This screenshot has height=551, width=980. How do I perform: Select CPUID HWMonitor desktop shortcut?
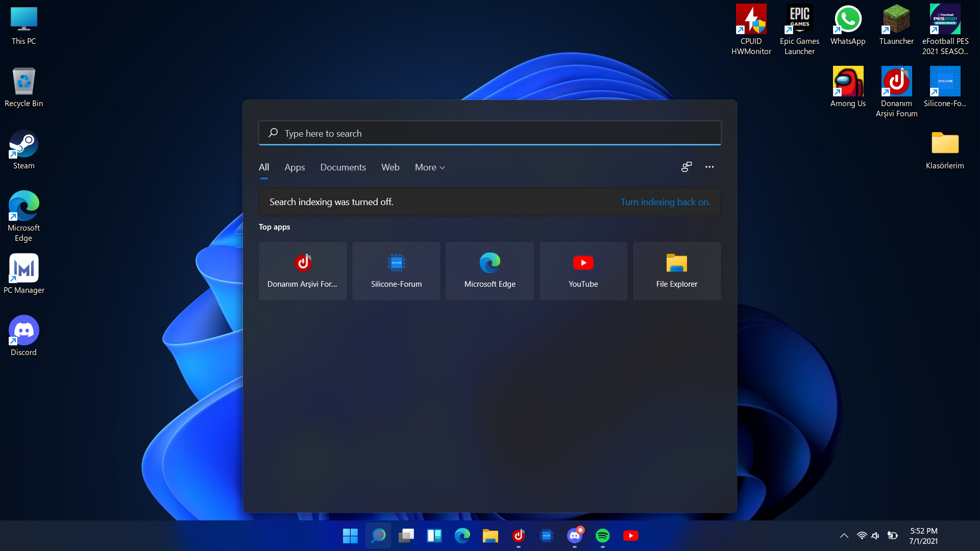point(751,30)
